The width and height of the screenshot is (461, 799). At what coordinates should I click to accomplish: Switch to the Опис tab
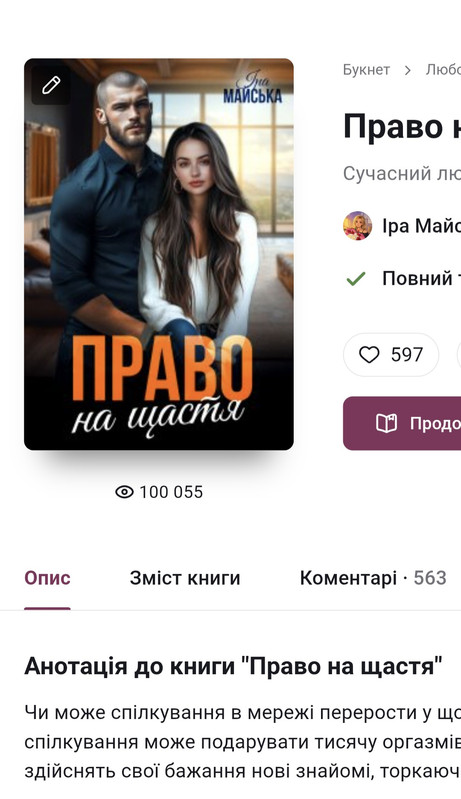(x=47, y=578)
